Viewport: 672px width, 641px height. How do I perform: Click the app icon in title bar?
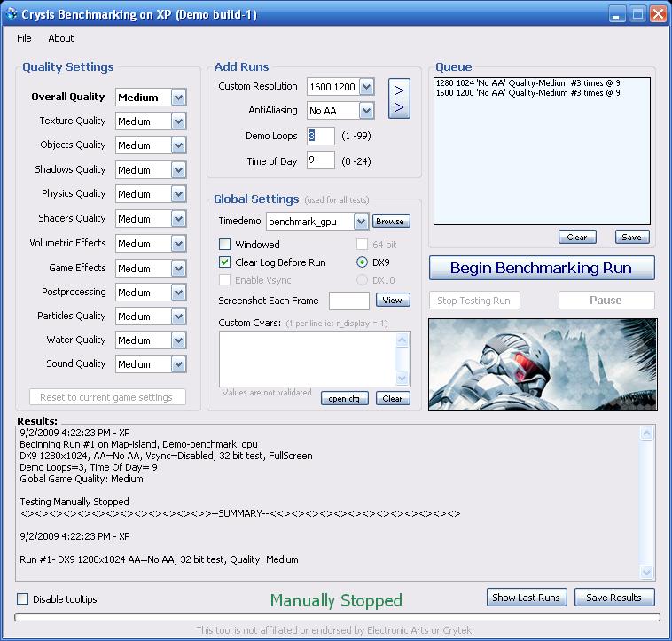pos(12,13)
